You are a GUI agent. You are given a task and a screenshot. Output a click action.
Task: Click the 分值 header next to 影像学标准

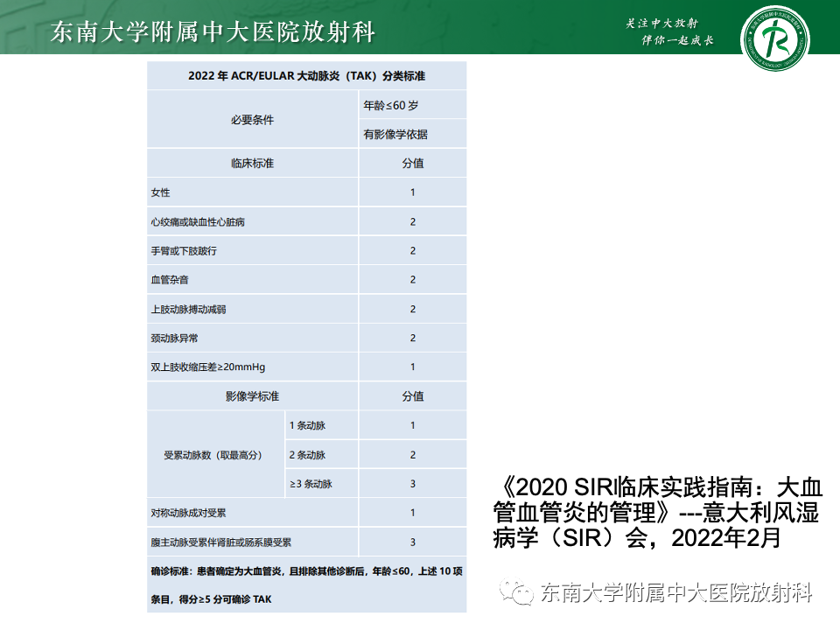413,396
